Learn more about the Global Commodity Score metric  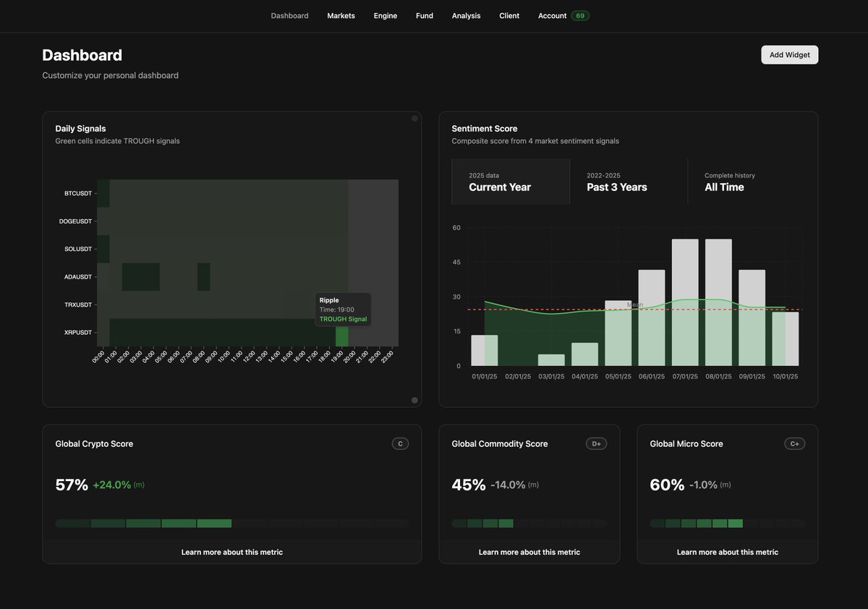pos(529,551)
